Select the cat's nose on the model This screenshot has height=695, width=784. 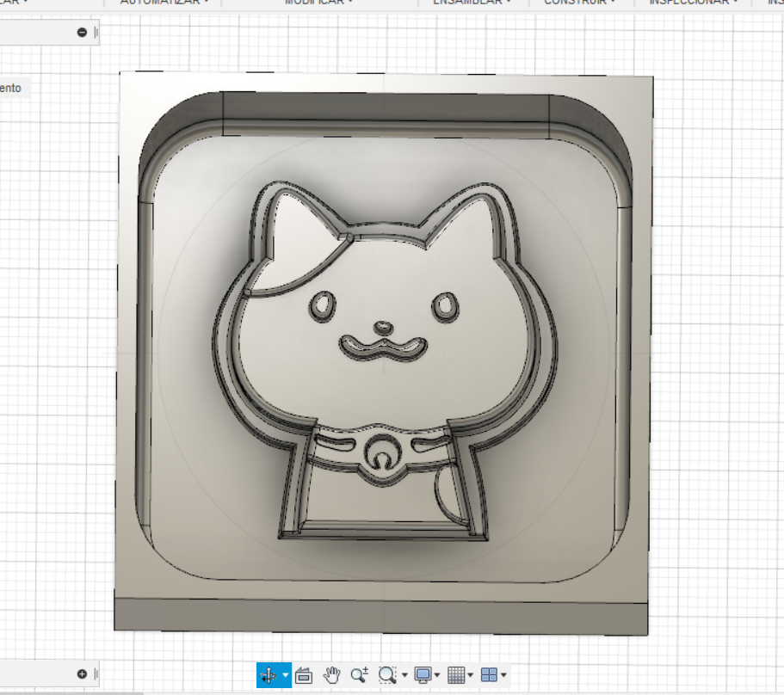click(x=384, y=328)
